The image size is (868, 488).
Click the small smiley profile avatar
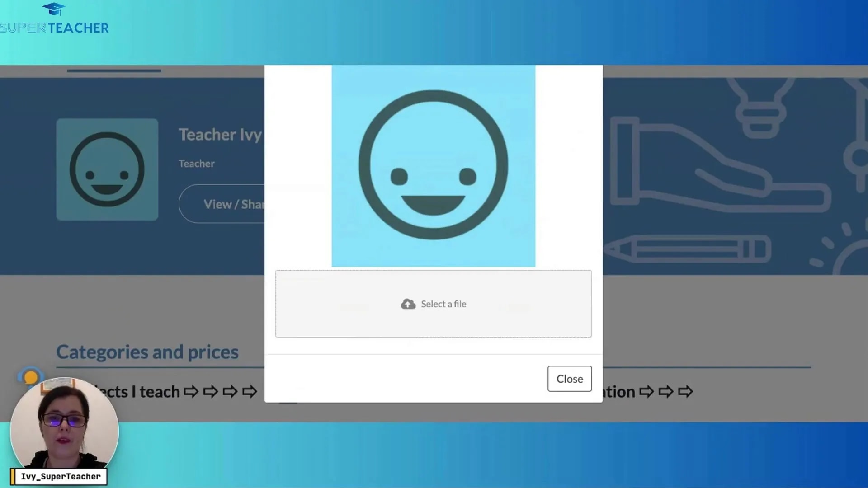click(107, 169)
